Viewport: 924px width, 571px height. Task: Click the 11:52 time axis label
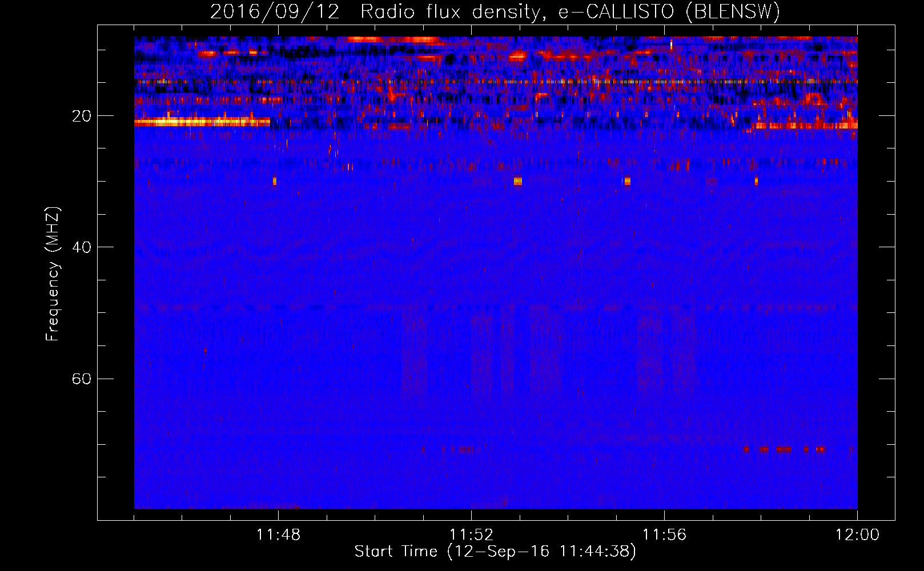coord(471,535)
